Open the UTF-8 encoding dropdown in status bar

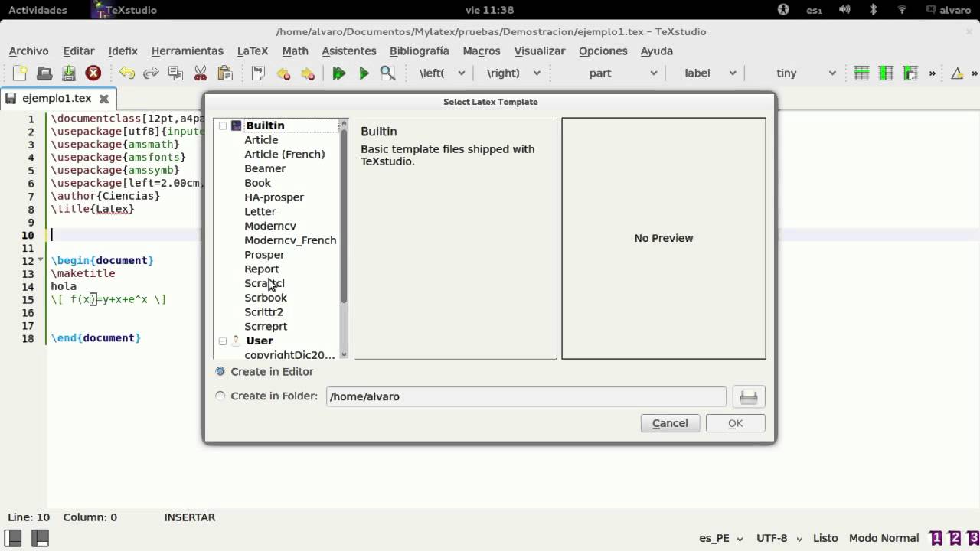[x=779, y=538]
